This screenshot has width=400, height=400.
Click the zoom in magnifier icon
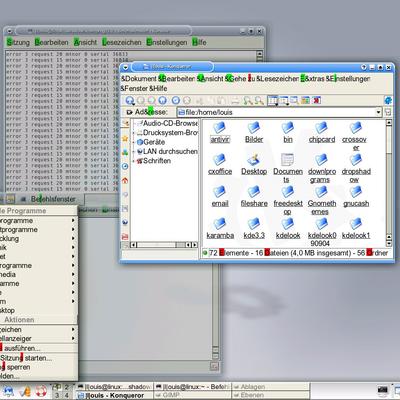coord(248,100)
